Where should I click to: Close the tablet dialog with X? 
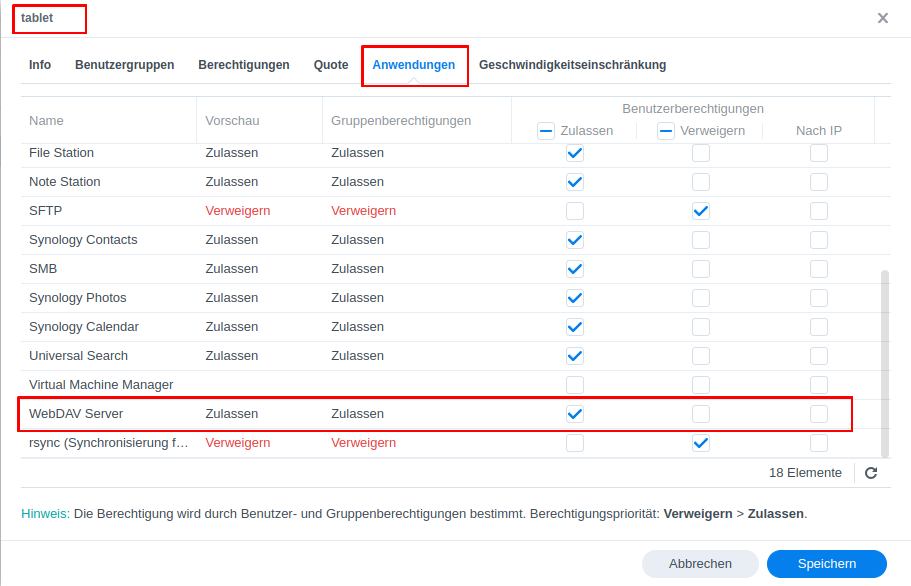click(x=883, y=18)
